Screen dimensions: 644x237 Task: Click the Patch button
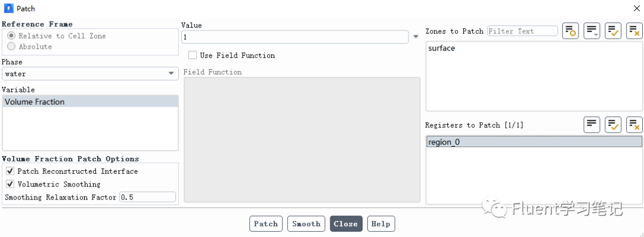point(266,224)
